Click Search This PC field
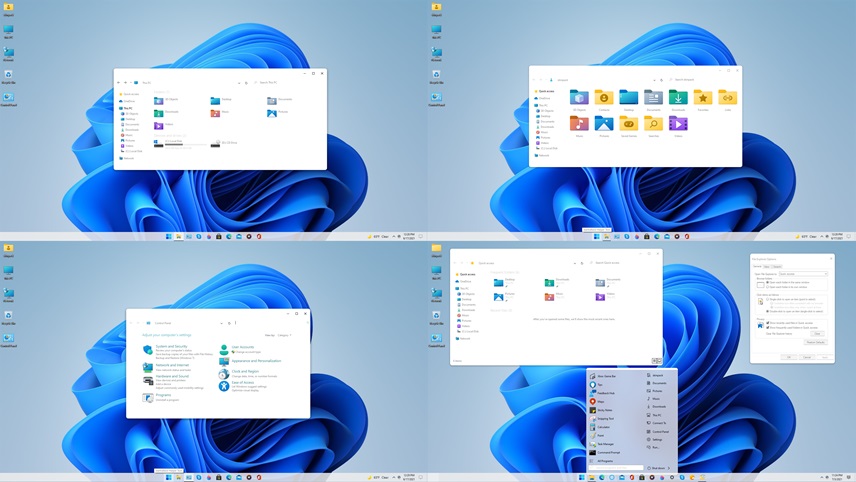 (x=288, y=83)
